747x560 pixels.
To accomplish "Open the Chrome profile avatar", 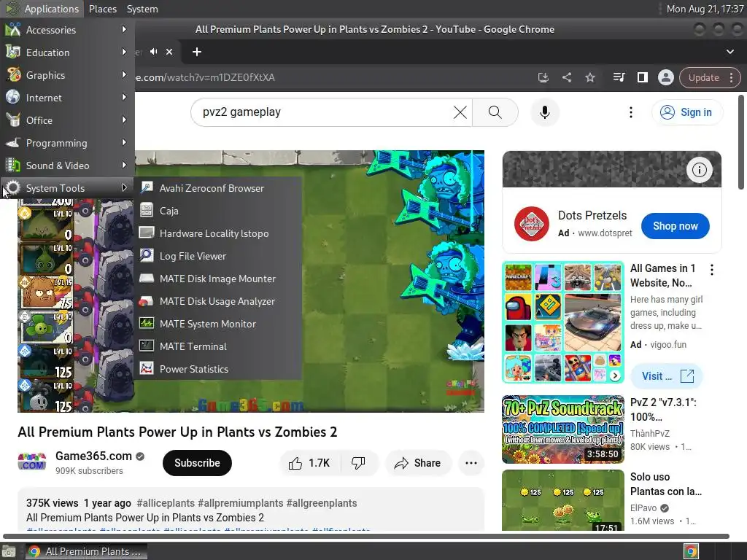I will pos(665,77).
